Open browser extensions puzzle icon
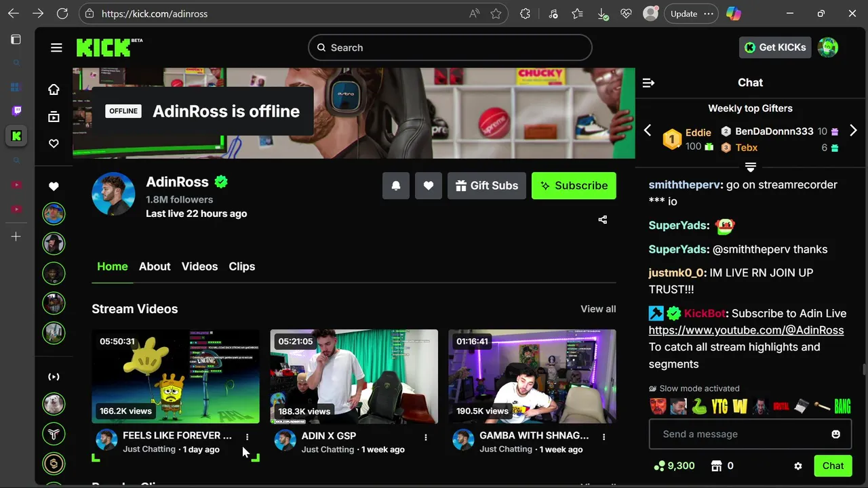This screenshot has height=488, width=868. [525, 14]
